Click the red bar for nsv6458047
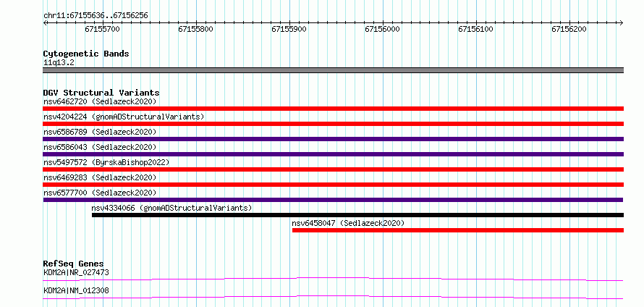The width and height of the screenshot is (644, 307). [x=458, y=230]
